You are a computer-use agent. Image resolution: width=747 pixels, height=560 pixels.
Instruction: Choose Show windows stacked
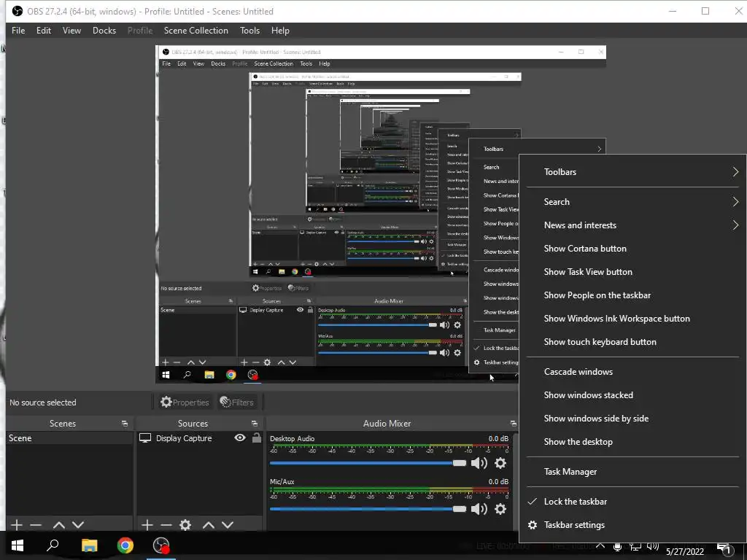[634, 395]
